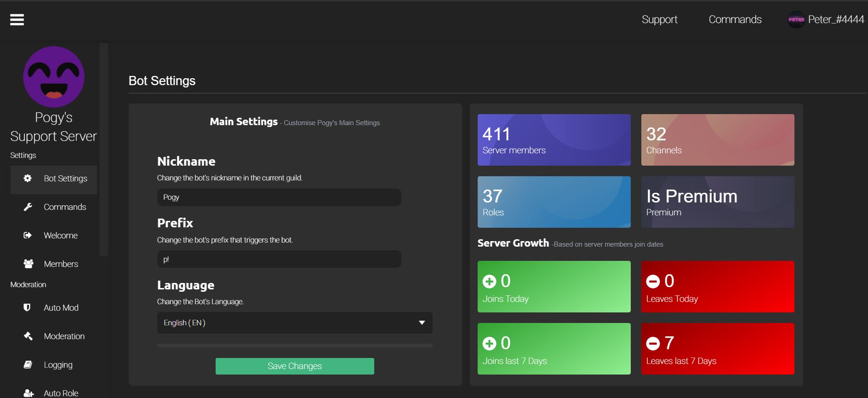Click the 411 Server members card
868x398 pixels.
[x=554, y=140]
